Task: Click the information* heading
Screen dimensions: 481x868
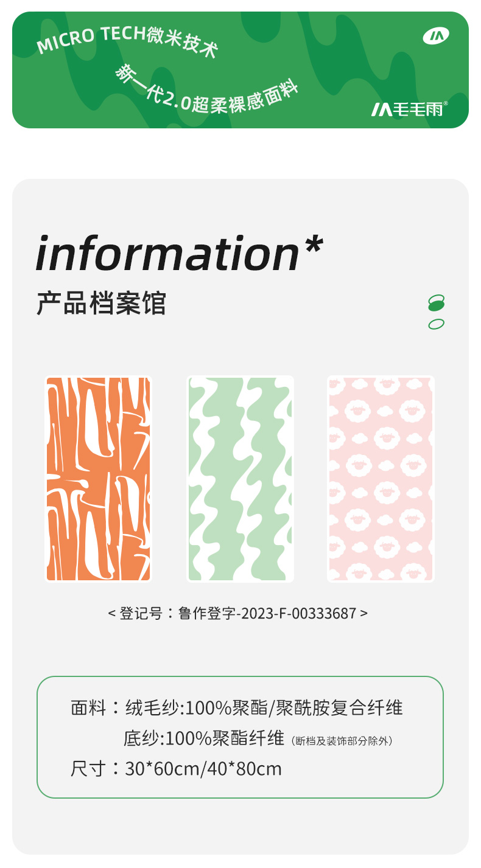Action: [x=179, y=253]
